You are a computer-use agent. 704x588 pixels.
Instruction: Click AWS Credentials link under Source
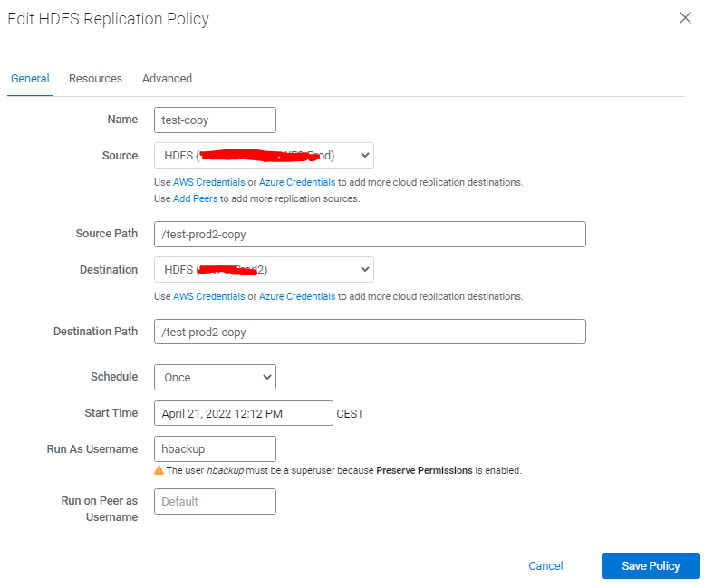pos(208,182)
